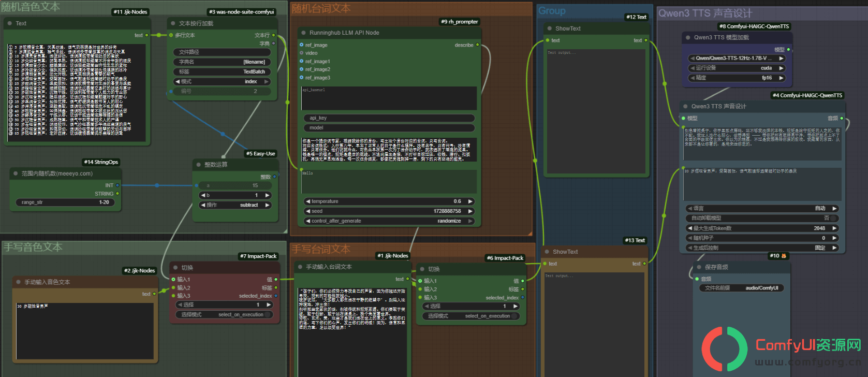Image resolution: width=868 pixels, height=377 pixels.
Task: Toggle 选择模式 in the #7 切换 node
Action: coord(225,314)
